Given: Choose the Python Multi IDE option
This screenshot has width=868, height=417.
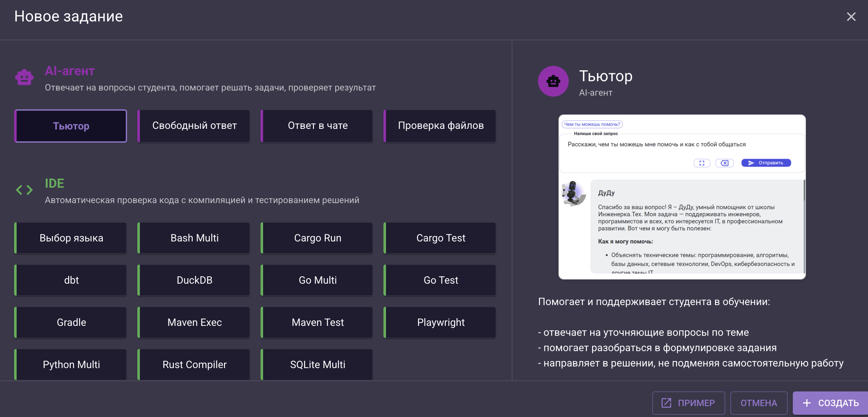Looking at the screenshot, I should pos(71,365).
